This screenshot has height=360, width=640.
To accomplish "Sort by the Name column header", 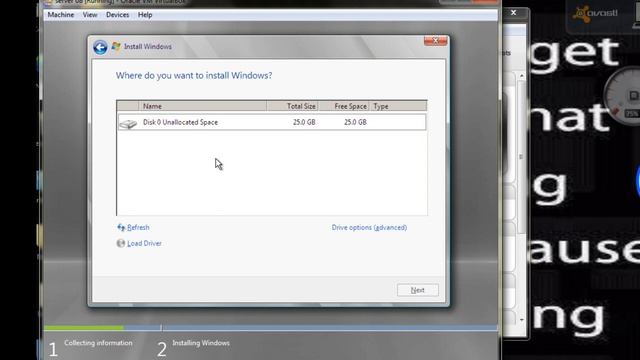I will tap(203, 106).
